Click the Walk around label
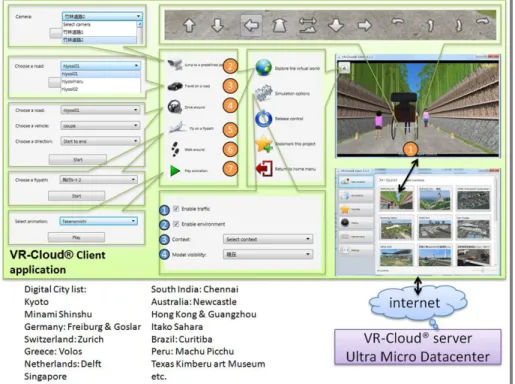The height and width of the screenshot is (384, 515). [194, 150]
